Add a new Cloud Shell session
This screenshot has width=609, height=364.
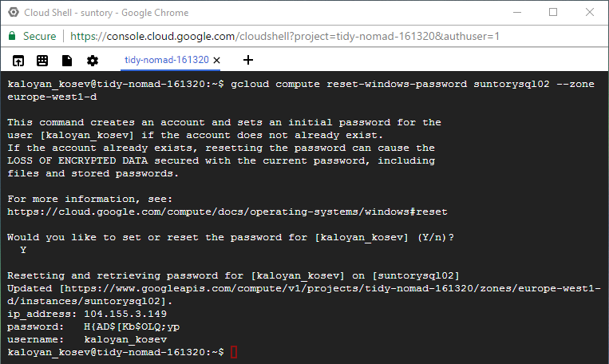coord(248,60)
